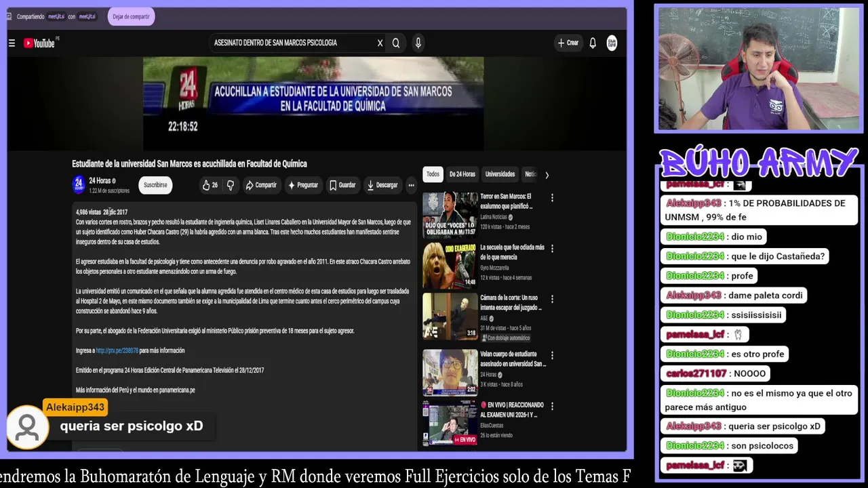This screenshot has width=868, height=488.
Task: Follow the ptv.pe/238078 description link
Action: pos(117,350)
